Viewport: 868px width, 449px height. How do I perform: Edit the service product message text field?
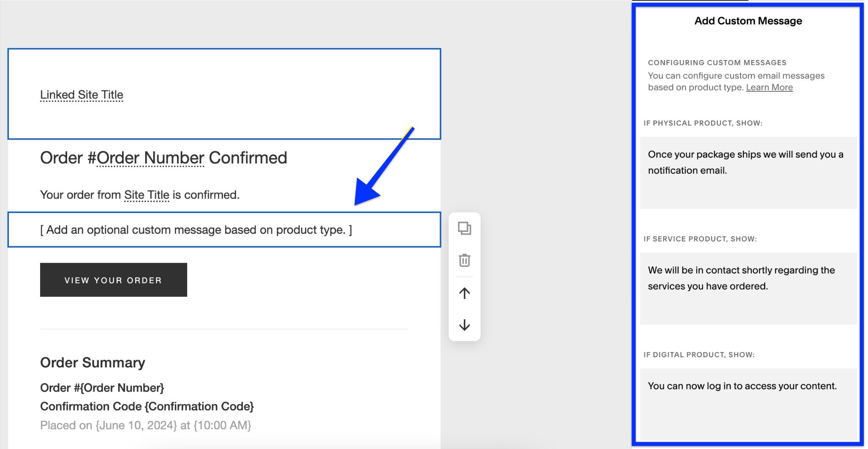tap(748, 288)
